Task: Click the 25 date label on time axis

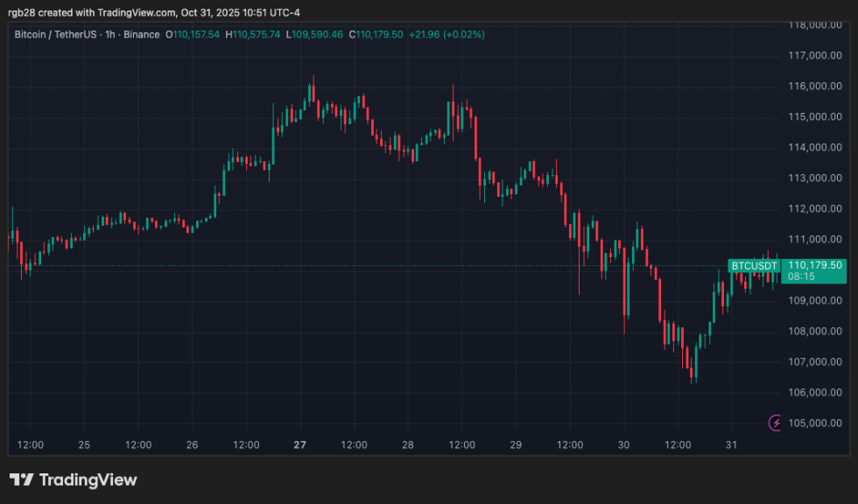Action: click(x=84, y=444)
